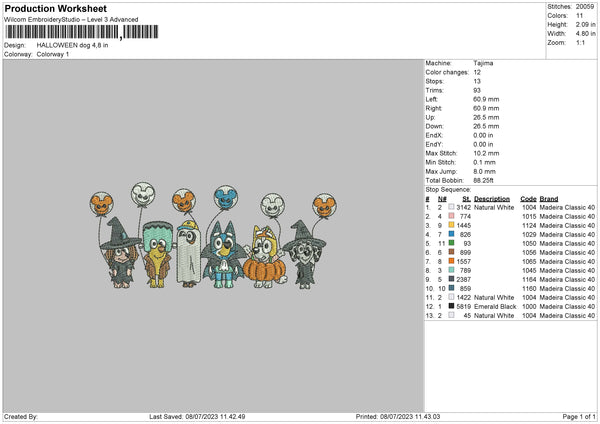Click the pink swatch in row 2

pyautogui.click(x=452, y=216)
